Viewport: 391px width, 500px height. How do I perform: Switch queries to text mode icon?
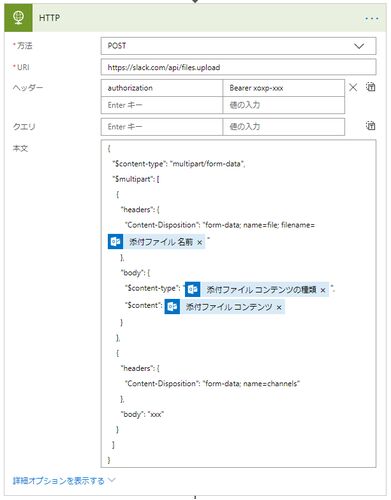point(371,126)
